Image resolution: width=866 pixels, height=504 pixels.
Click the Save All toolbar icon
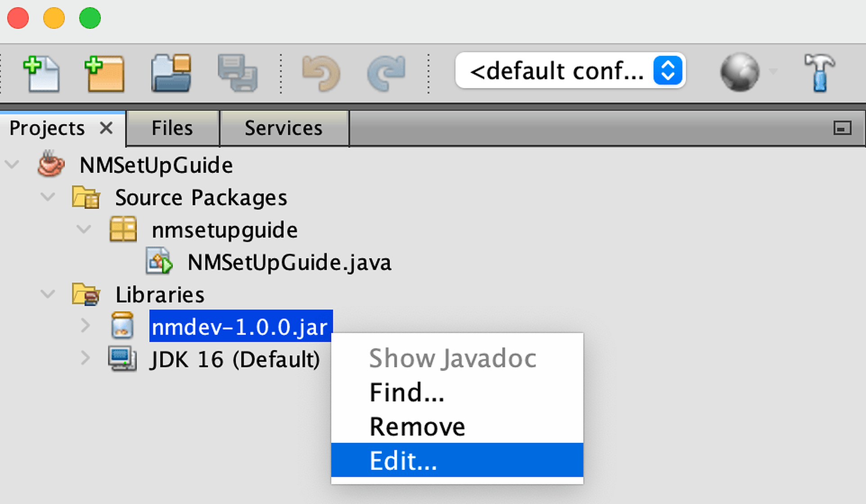[x=238, y=73]
